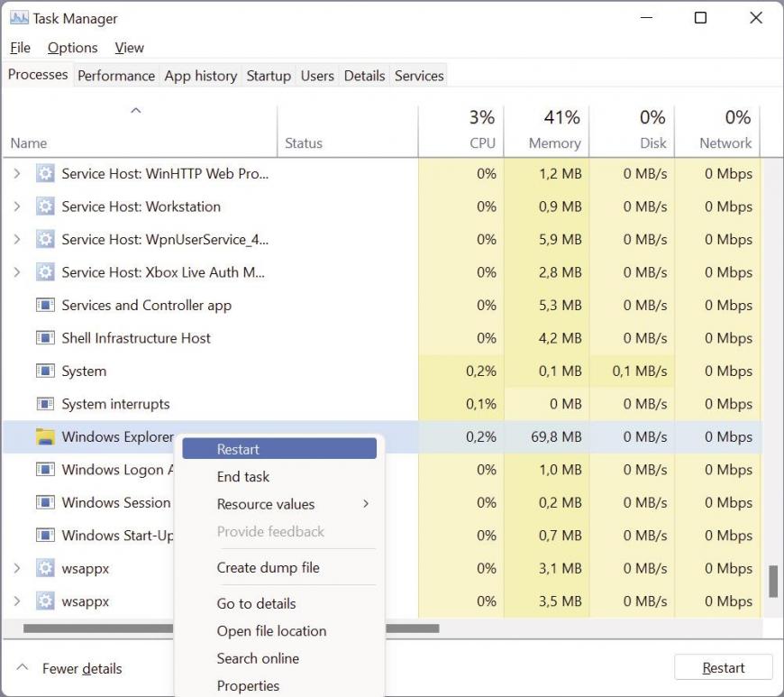
Task: Click the Service Host: Workstation gear icon
Action: 45,206
